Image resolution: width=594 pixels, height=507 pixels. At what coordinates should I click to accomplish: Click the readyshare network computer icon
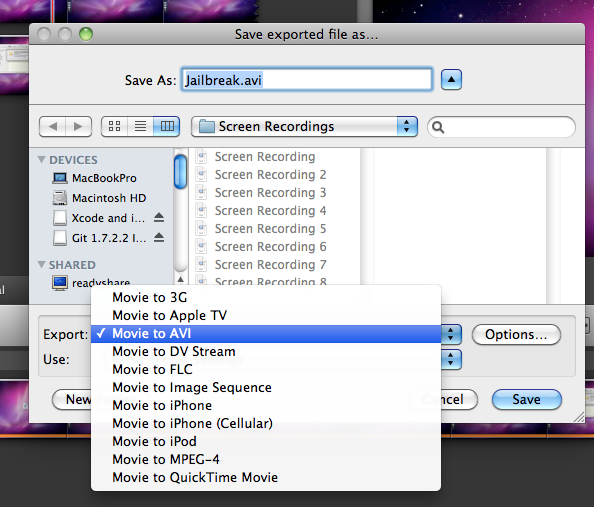(60, 283)
